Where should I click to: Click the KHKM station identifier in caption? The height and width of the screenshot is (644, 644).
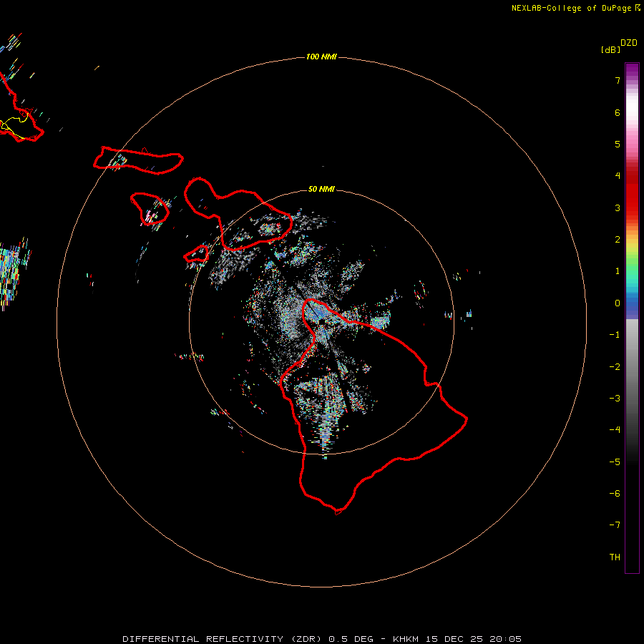(406, 639)
